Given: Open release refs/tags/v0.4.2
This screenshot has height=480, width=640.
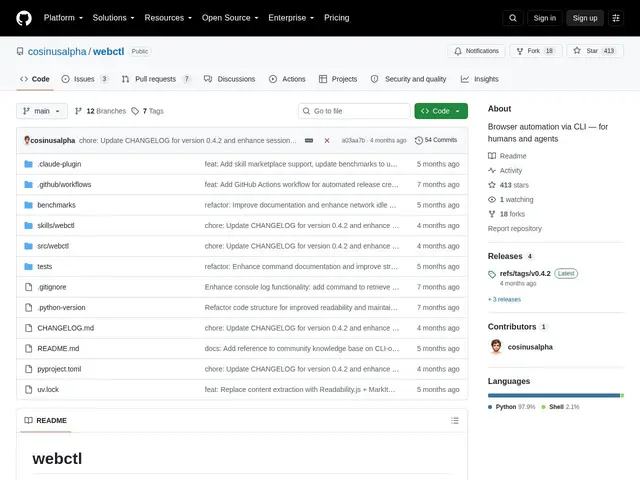Looking at the screenshot, I should [525, 273].
